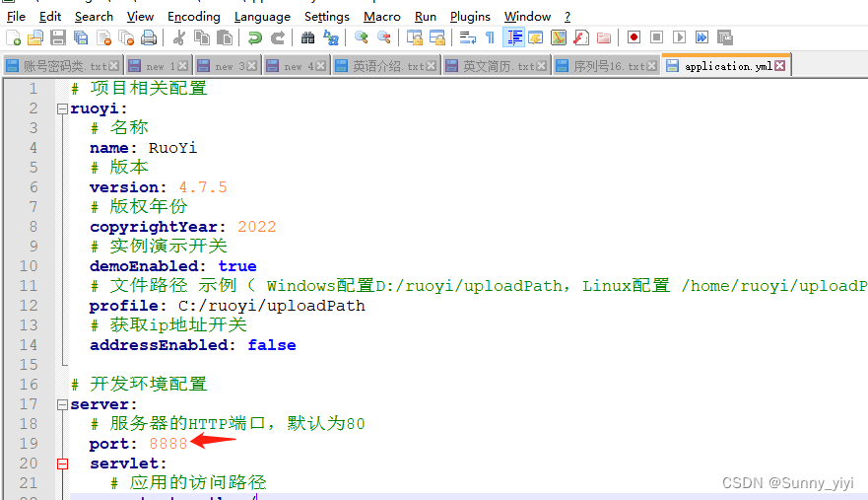Print the document via printer icon
Screen dimensions: 868x500
(x=149, y=37)
